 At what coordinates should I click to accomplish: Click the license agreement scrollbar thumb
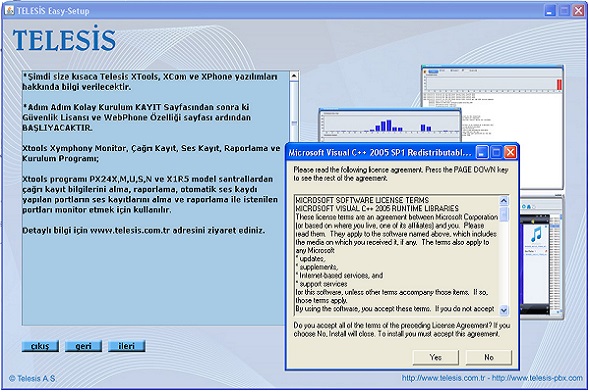503,214
